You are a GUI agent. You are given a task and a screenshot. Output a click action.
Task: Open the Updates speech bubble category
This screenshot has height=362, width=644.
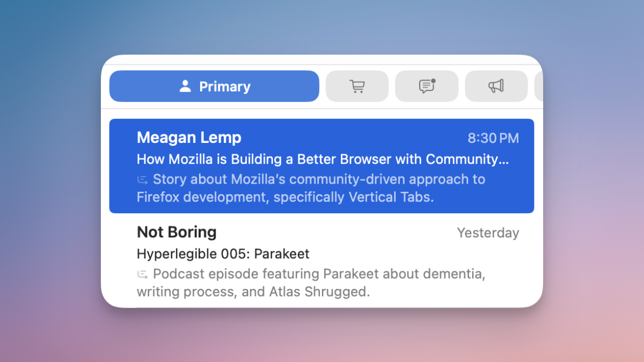pos(427,86)
